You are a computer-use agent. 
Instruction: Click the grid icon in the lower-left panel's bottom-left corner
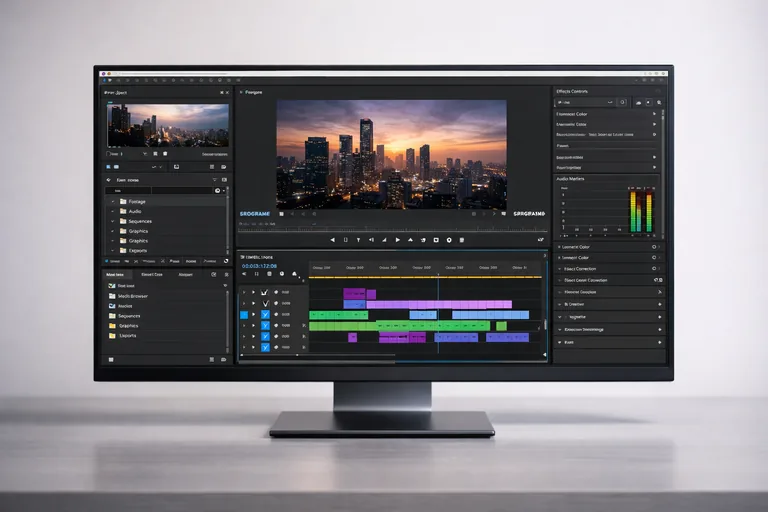tap(111, 360)
